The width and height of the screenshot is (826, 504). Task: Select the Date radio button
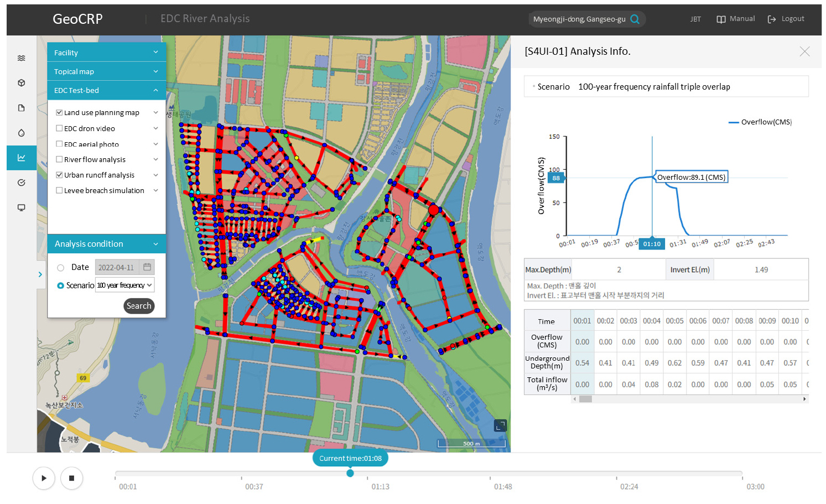pos(60,268)
